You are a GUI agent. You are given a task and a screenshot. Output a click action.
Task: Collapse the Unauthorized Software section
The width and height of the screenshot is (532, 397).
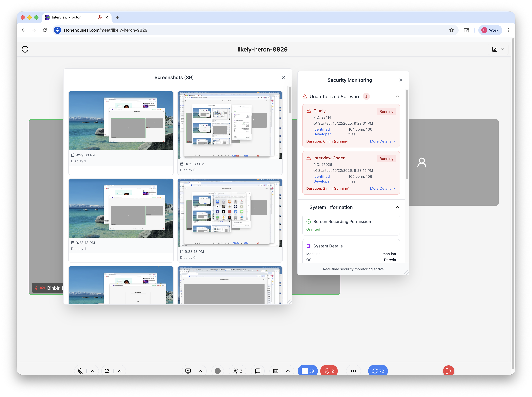(x=397, y=96)
